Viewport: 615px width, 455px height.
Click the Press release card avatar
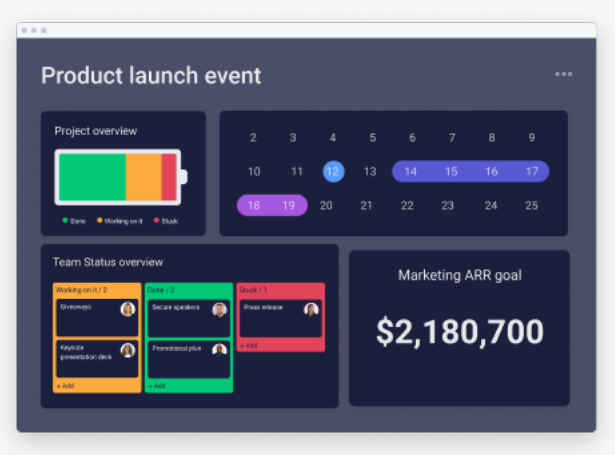[x=311, y=309]
